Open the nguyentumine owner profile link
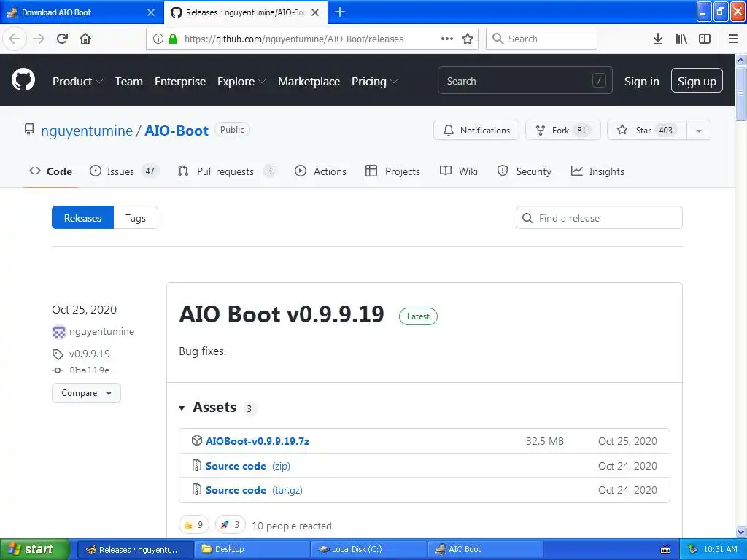Screen dimensions: 747x560 pos(87,131)
